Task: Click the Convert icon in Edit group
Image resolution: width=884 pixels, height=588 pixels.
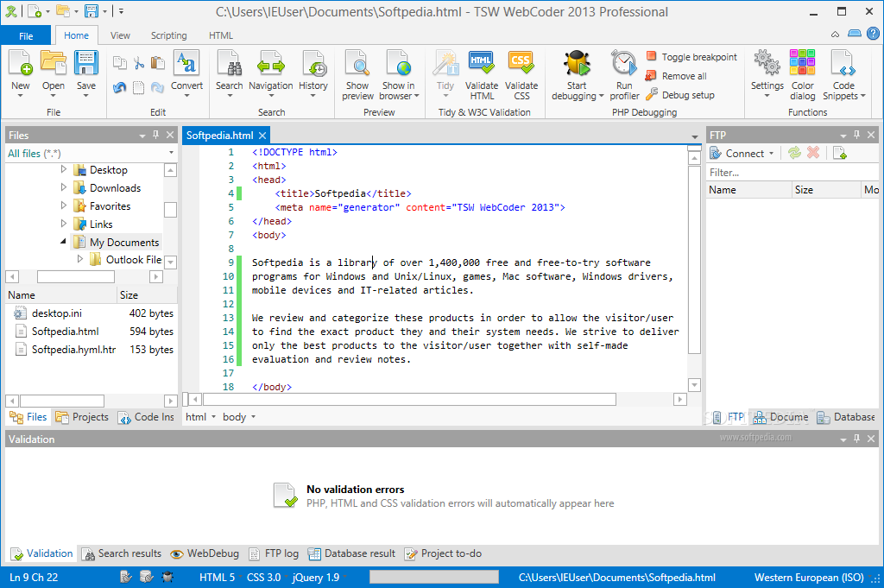Action: click(x=186, y=62)
